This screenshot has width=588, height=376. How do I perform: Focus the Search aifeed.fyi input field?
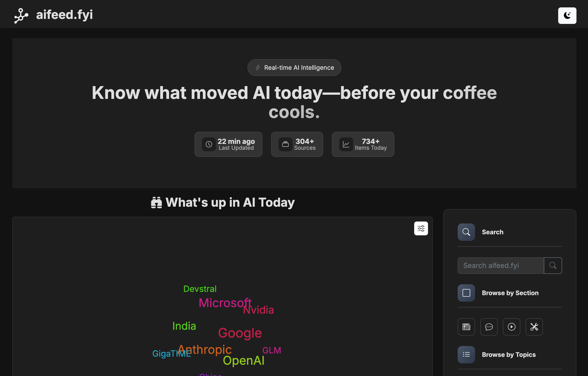pos(501,265)
